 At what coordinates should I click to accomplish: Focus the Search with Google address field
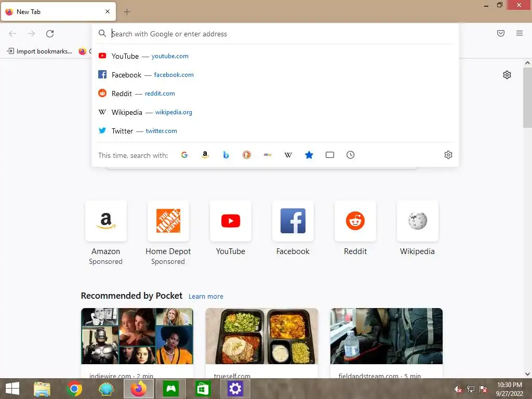pyautogui.click(x=275, y=34)
